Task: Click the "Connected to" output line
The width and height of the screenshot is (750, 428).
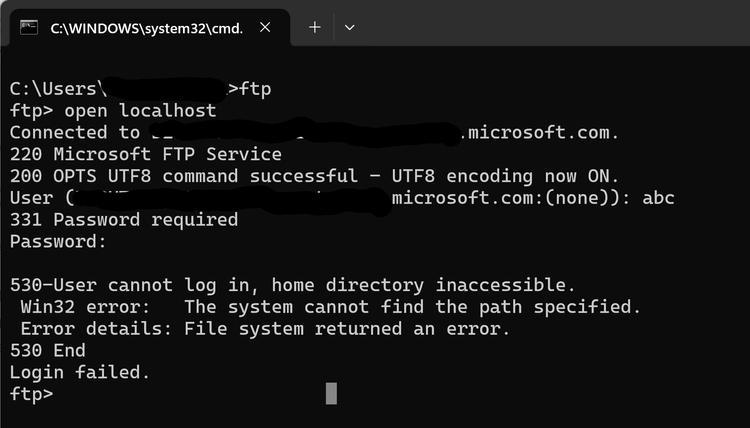Action: 75,132
